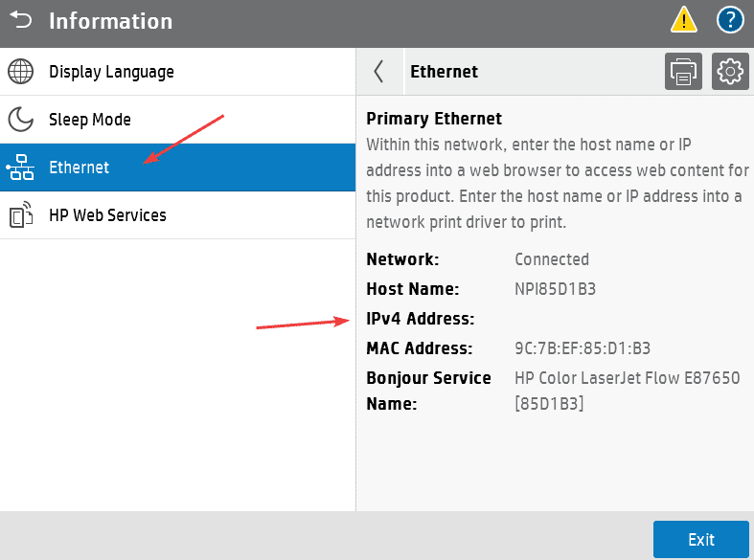This screenshot has height=560, width=754.
Task: Open the HP Web Services menu item
Action: tap(107, 215)
